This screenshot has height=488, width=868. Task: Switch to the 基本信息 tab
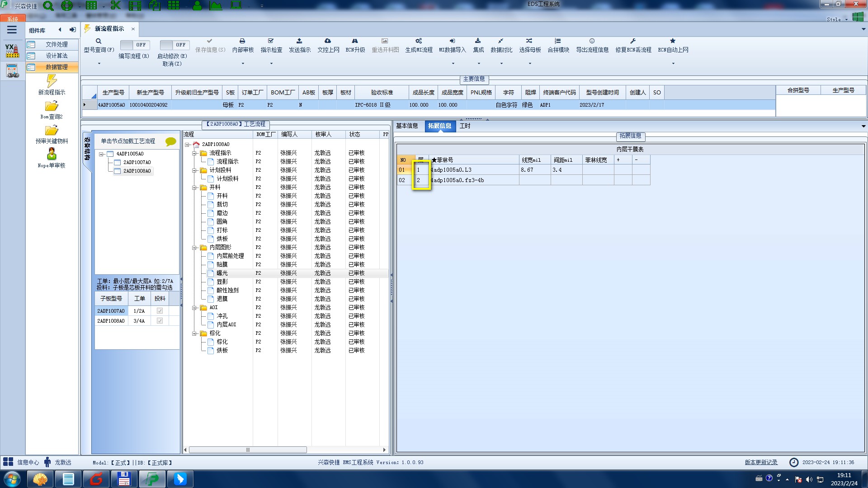(x=407, y=126)
